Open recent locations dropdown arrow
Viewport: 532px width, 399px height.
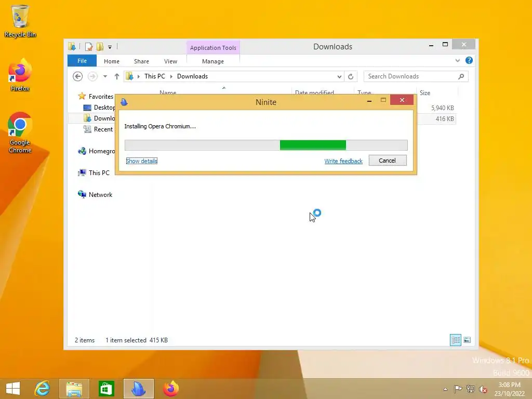(x=105, y=76)
